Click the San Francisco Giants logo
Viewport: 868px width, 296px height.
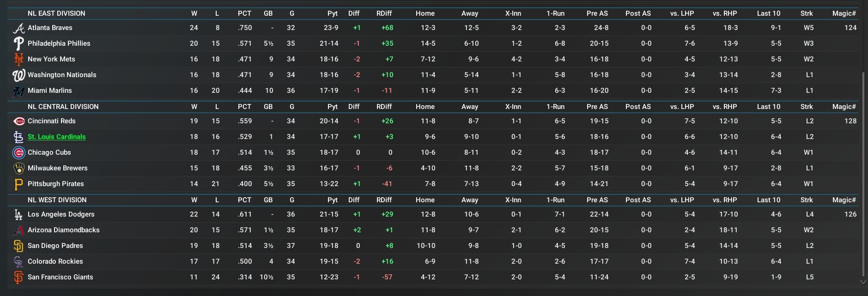(x=18, y=278)
